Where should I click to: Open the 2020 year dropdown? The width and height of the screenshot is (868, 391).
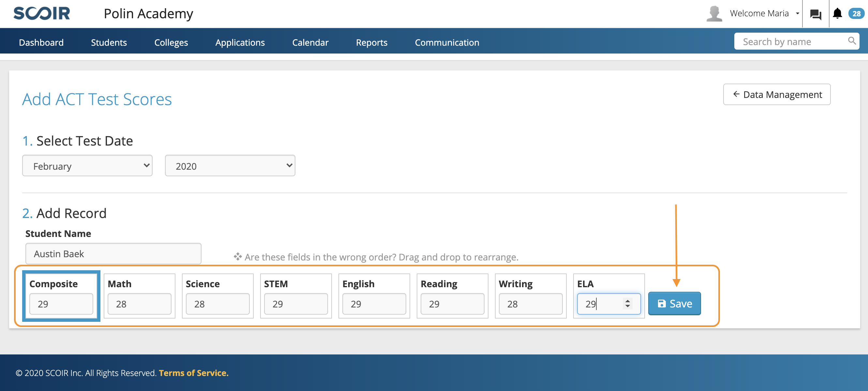coord(230,166)
